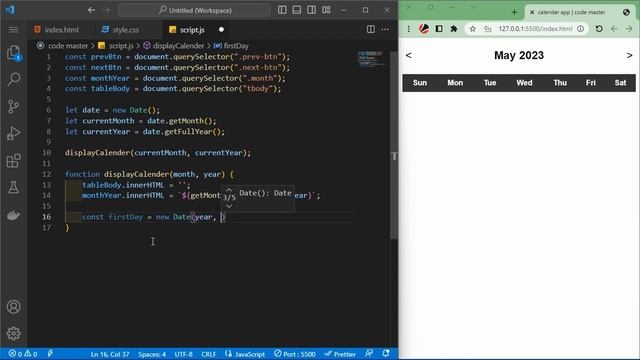The height and width of the screenshot is (360, 640).
Task: Change encoding via UTF-8 status item
Action: coord(183,354)
